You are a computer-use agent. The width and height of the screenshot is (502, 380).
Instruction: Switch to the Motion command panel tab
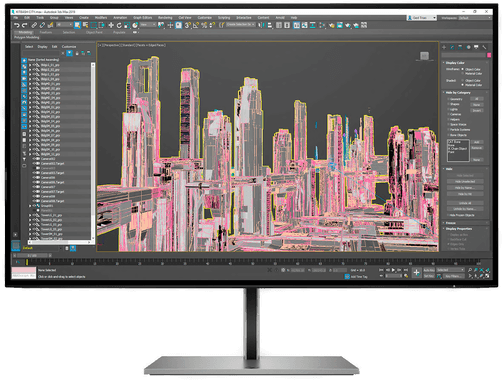click(468, 47)
